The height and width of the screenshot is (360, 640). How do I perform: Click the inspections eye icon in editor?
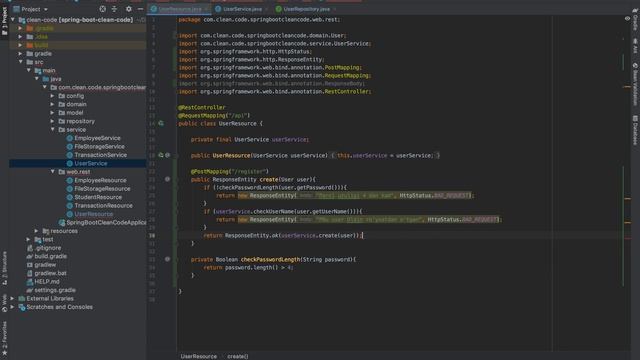click(627, 19)
